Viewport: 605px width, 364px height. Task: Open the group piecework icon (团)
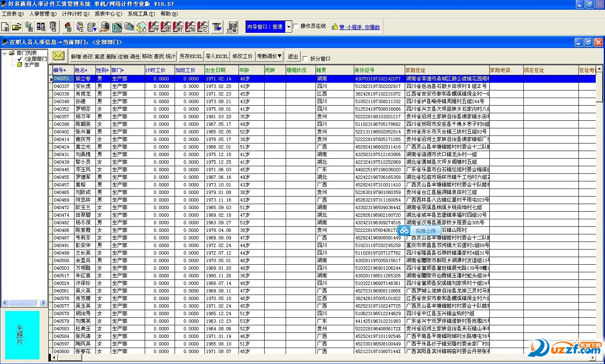166,27
